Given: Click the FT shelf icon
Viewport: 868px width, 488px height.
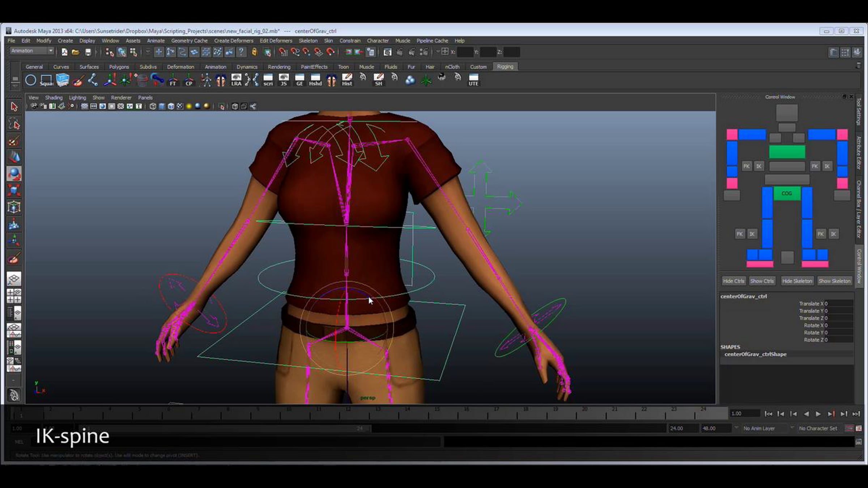Looking at the screenshot, I should [173, 80].
